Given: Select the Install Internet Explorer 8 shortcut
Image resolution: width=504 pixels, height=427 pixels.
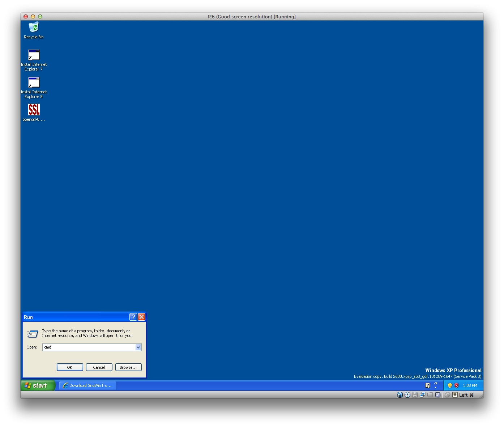Looking at the screenshot, I should click(x=34, y=87).
